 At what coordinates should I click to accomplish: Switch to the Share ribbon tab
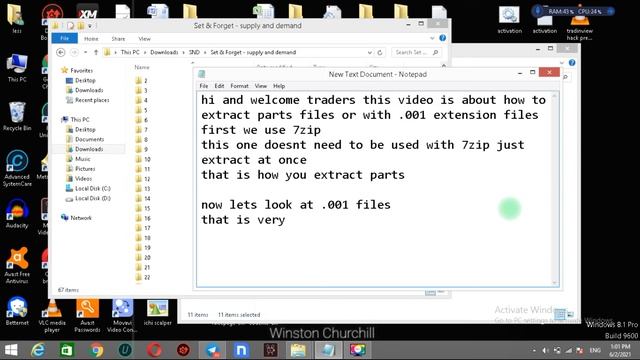(118, 39)
